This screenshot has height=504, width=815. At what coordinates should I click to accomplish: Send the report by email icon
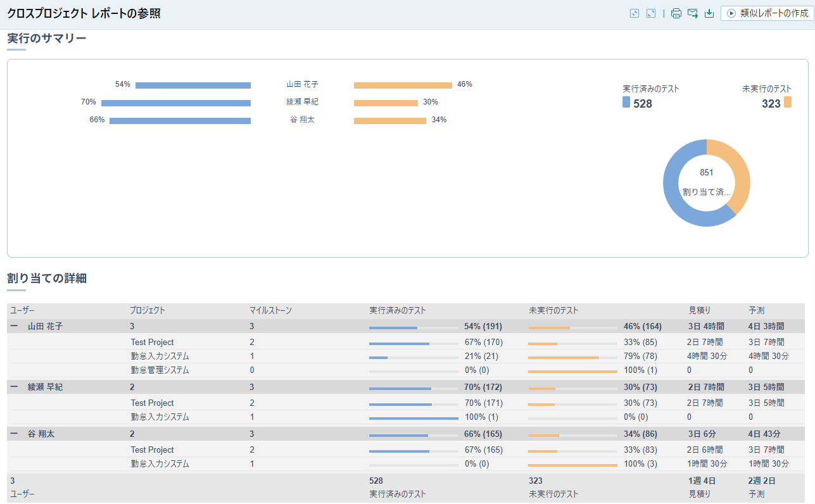(692, 13)
